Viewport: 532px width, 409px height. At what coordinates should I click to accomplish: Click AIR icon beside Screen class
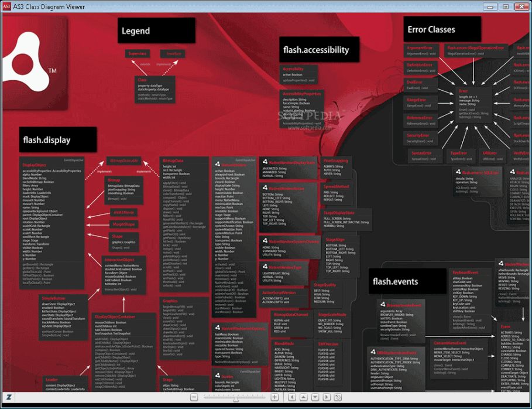(x=218, y=376)
